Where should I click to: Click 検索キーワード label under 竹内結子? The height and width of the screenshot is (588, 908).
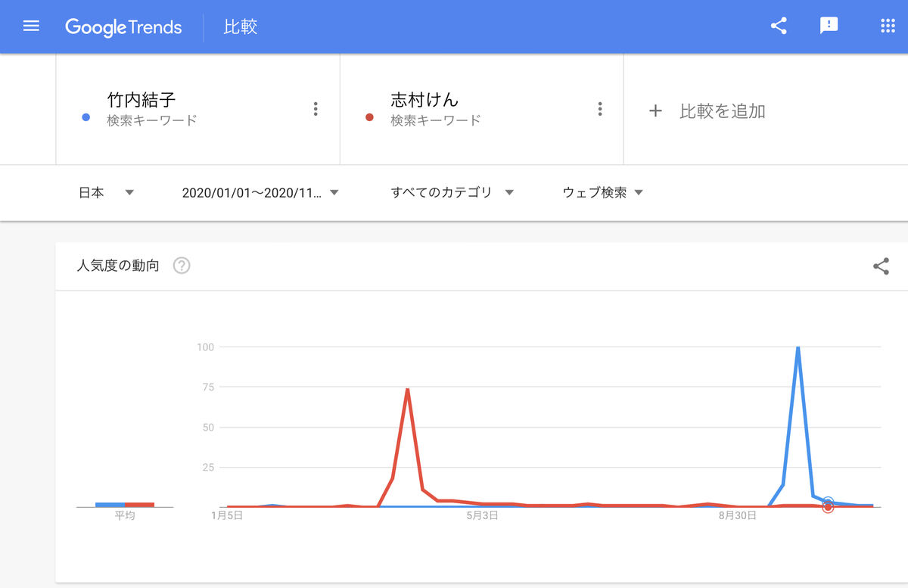pos(152,120)
